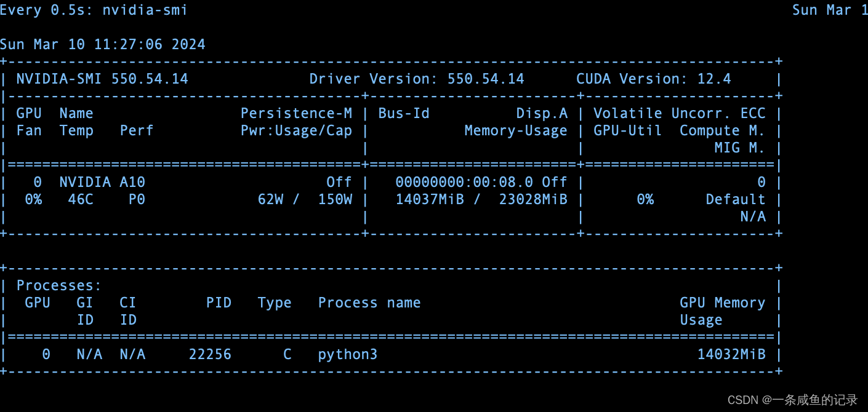Select memory usage '14037MiB / 23028MiB'
868x412 pixels.
[481, 199]
